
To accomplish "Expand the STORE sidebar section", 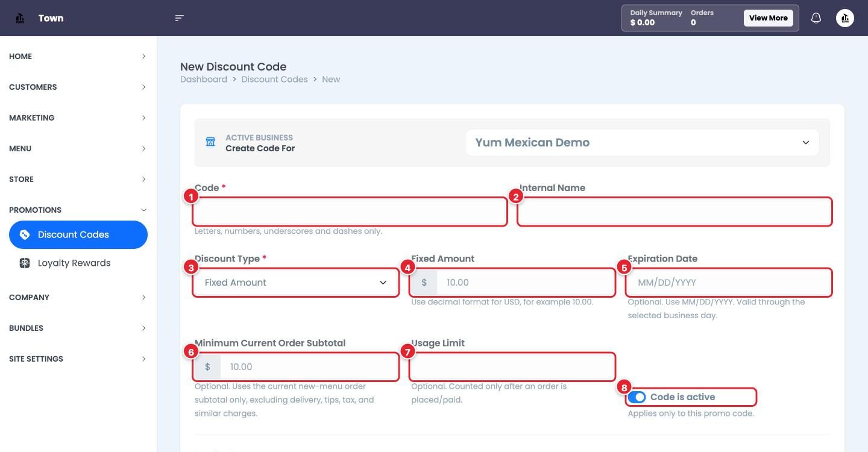I will [78, 180].
